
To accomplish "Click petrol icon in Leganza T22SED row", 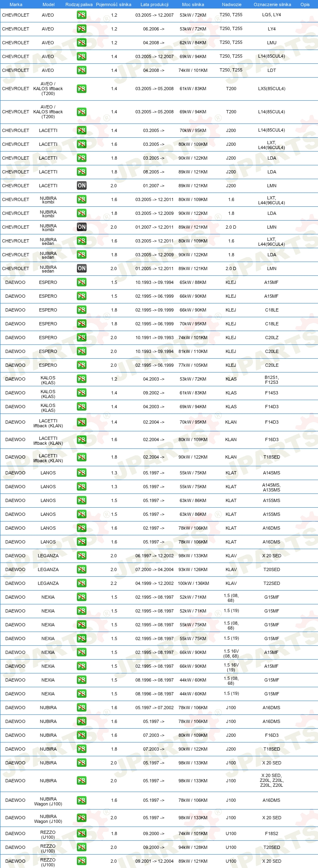I will coord(82,583).
